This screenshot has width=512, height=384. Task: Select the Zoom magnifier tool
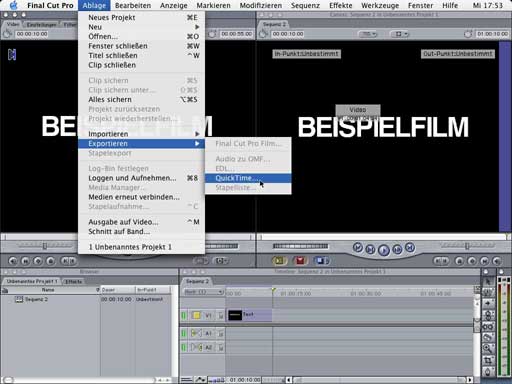coord(488,349)
